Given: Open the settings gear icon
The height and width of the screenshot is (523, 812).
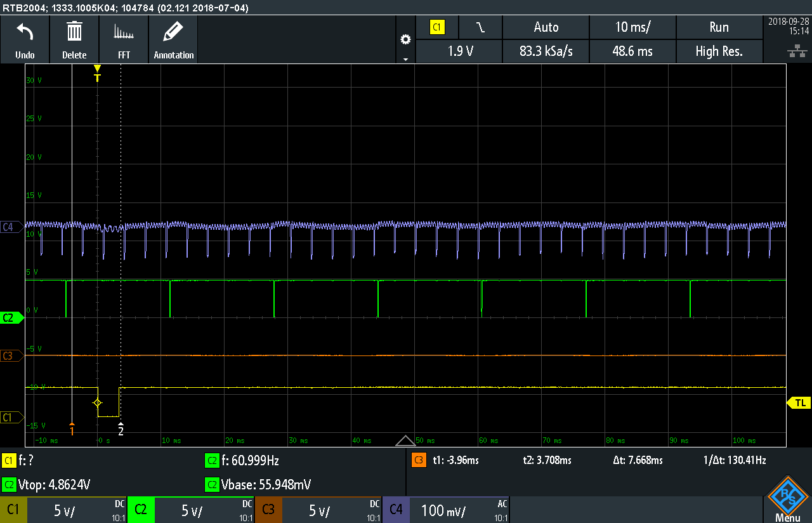Looking at the screenshot, I should 405,39.
